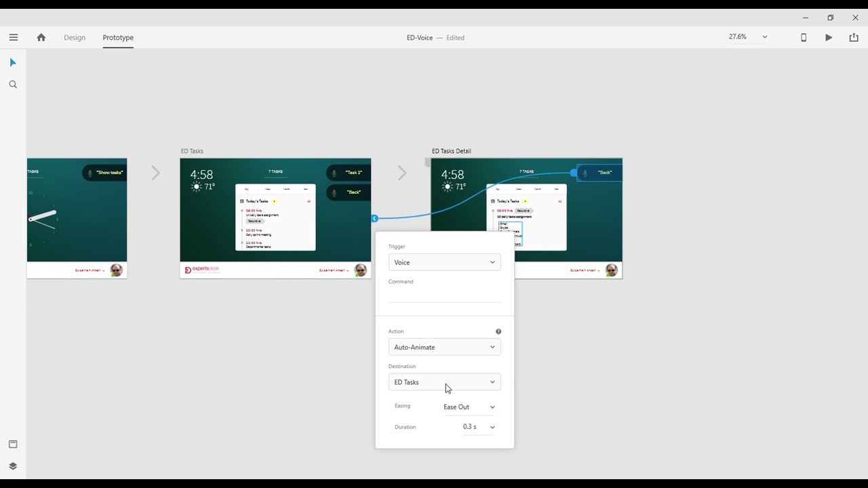Select the ED Tasks artboard title
Screen dimensions: 868x488
click(x=192, y=151)
